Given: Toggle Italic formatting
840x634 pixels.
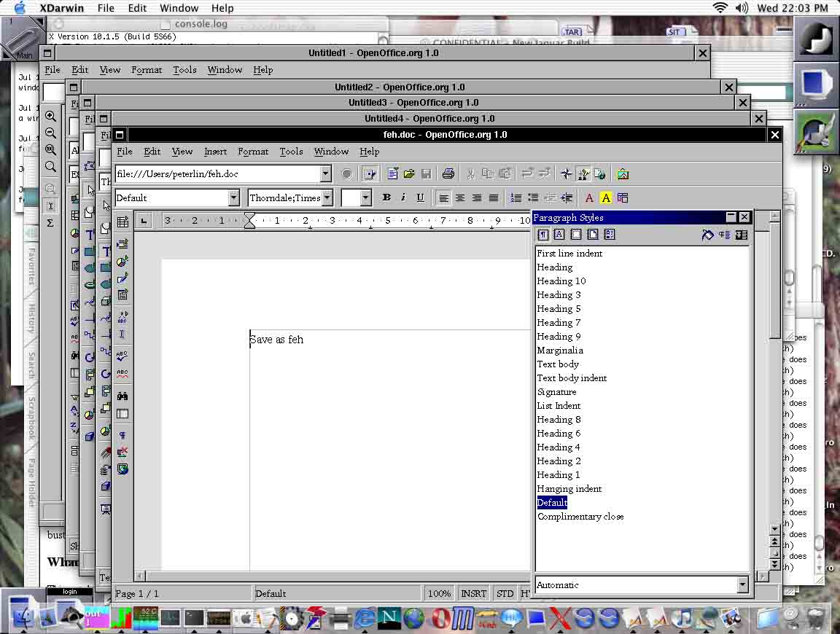Looking at the screenshot, I should click(x=402, y=197).
